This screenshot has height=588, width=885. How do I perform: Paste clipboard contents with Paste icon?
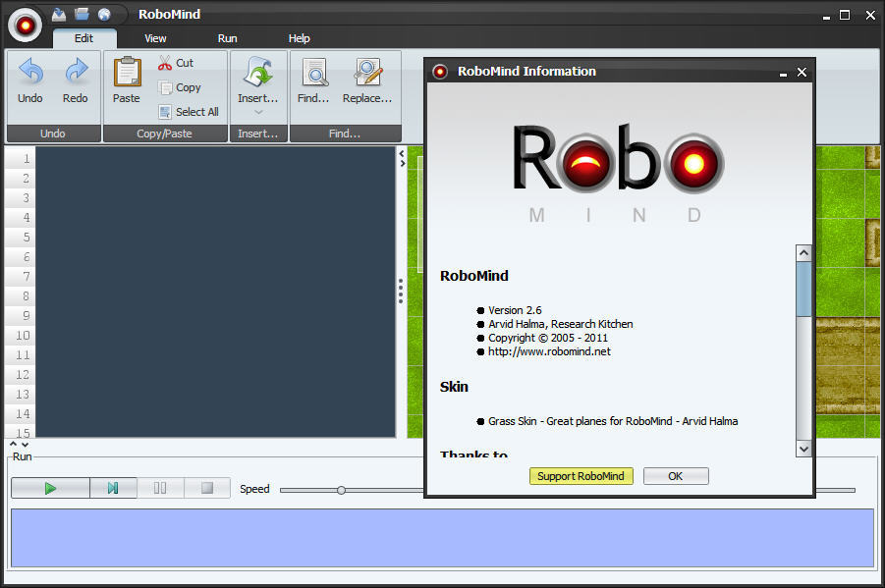pos(127,80)
